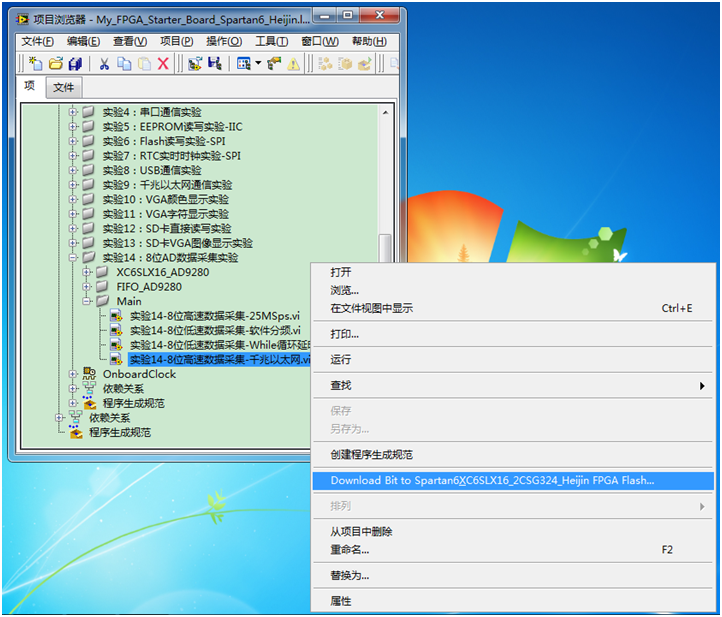
Task: Click the Open folder toolbar icon
Action: 56,64
